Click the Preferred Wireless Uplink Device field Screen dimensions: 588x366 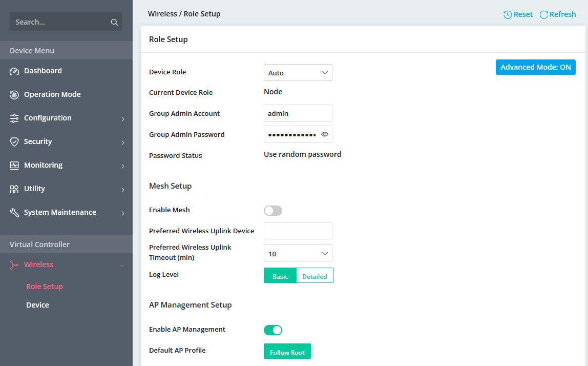click(298, 231)
